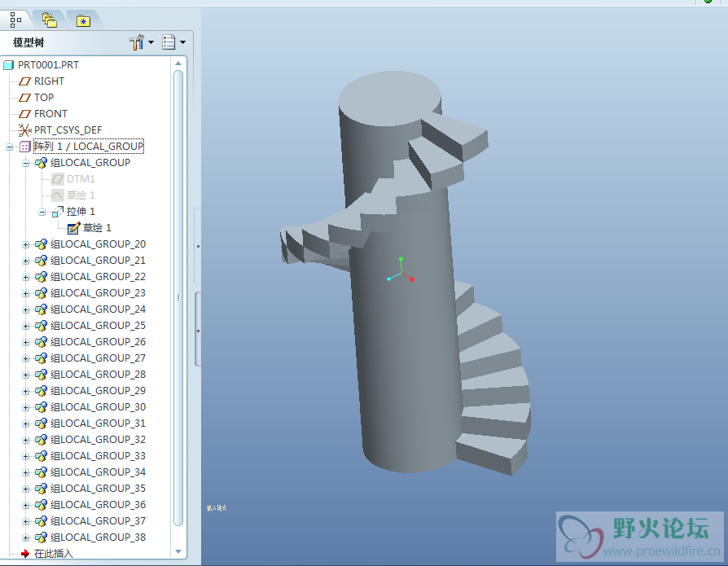Viewport: 728px width, 566px height.
Task: Collapse the 拉伸 1 extrude feature
Action: 42,213
